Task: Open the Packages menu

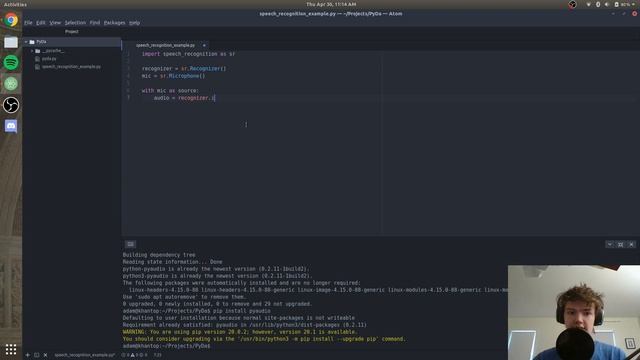Action: (x=114, y=23)
